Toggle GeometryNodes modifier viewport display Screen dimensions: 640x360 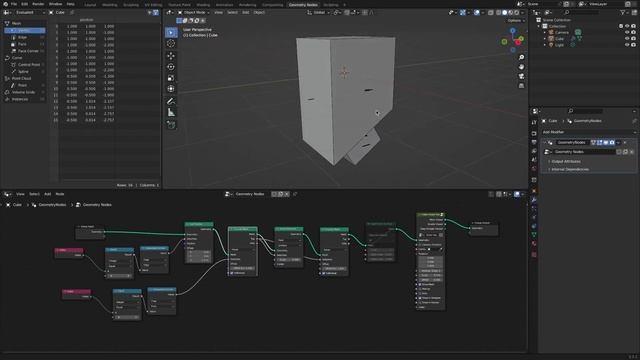[606, 142]
